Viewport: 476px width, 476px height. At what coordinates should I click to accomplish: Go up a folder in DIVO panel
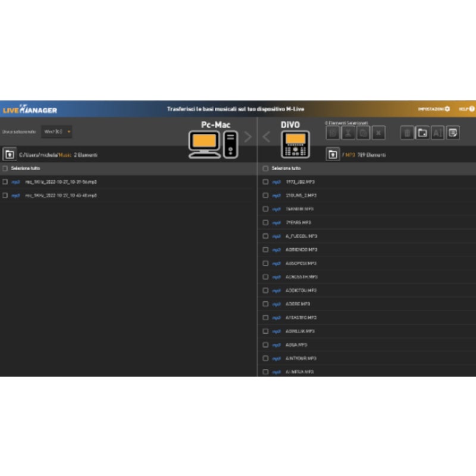(333, 155)
